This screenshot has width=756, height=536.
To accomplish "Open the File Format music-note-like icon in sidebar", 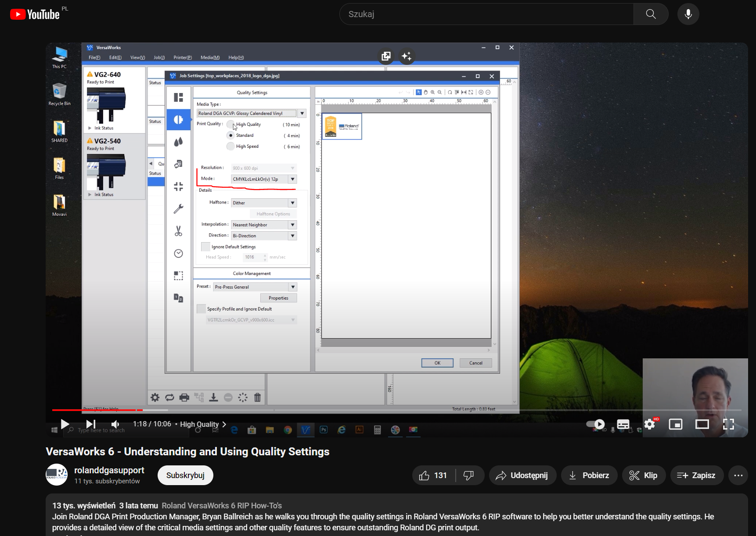I will [x=178, y=164].
